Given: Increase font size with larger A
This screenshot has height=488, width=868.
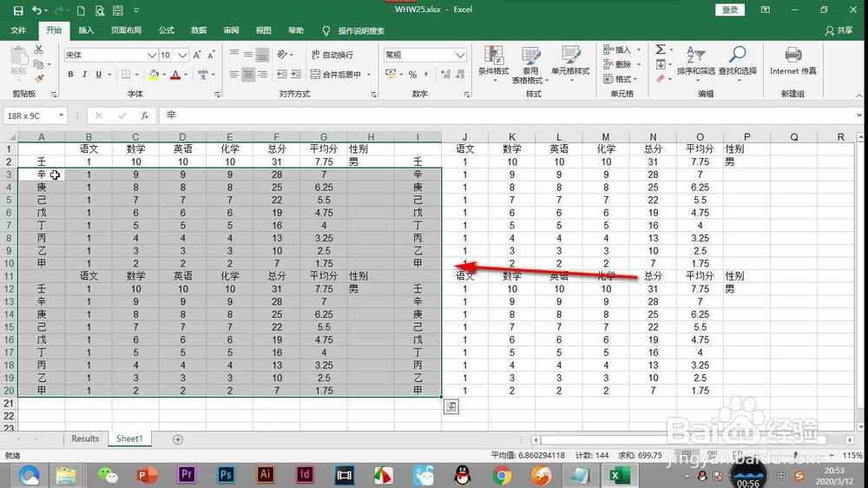Looking at the screenshot, I should (197, 55).
